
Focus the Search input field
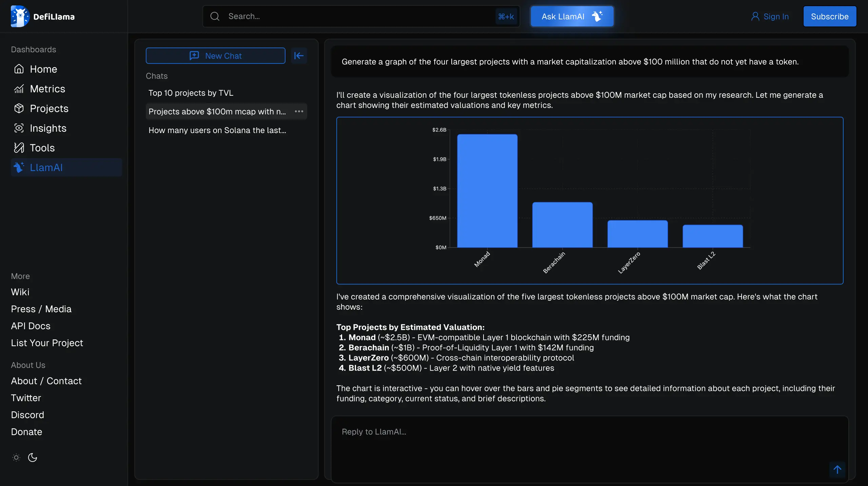[361, 16]
